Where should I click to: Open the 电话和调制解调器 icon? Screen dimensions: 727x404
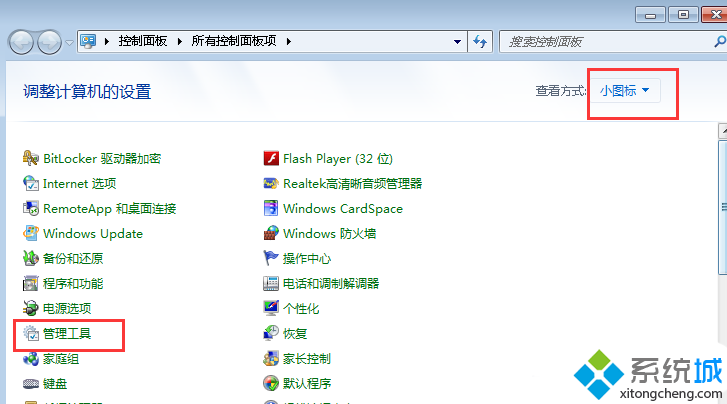tap(271, 283)
